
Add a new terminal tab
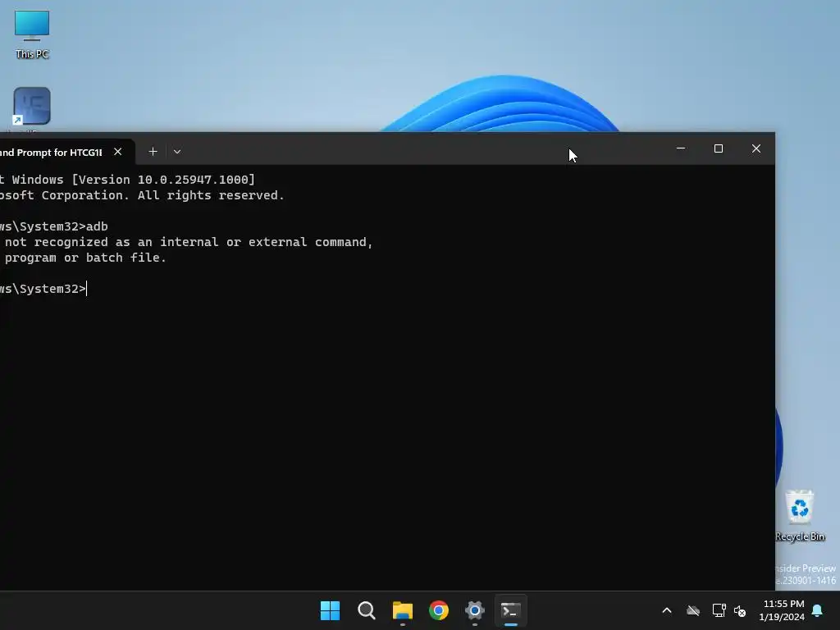[x=153, y=152]
